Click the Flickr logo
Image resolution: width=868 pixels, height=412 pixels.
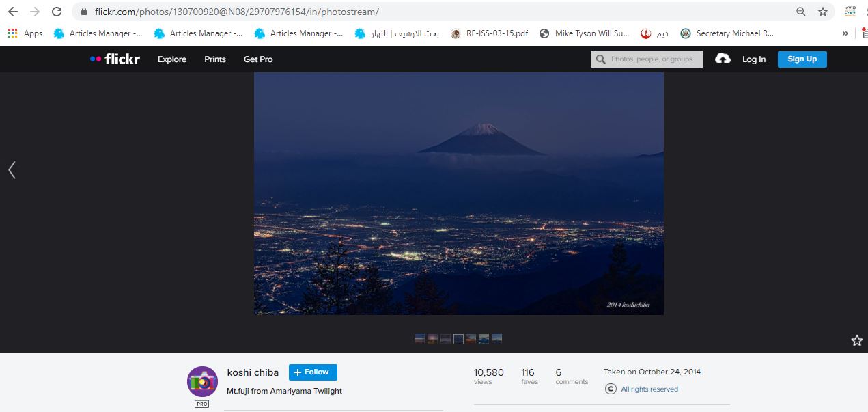(115, 59)
